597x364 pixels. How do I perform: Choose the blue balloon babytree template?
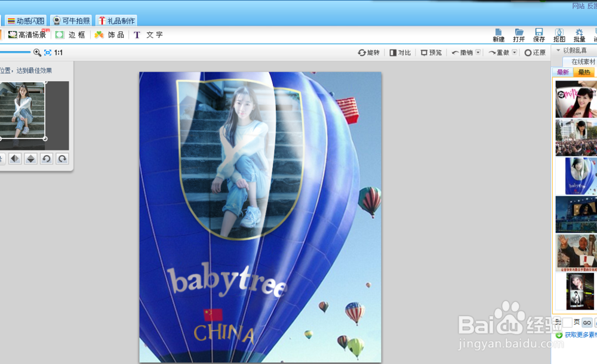click(x=580, y=176)
